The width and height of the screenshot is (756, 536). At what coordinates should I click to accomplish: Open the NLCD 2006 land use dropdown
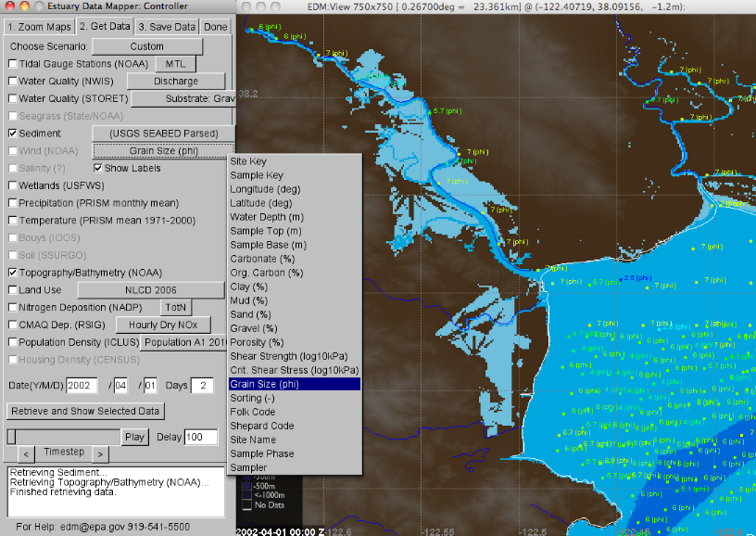(x=150, y=290)
